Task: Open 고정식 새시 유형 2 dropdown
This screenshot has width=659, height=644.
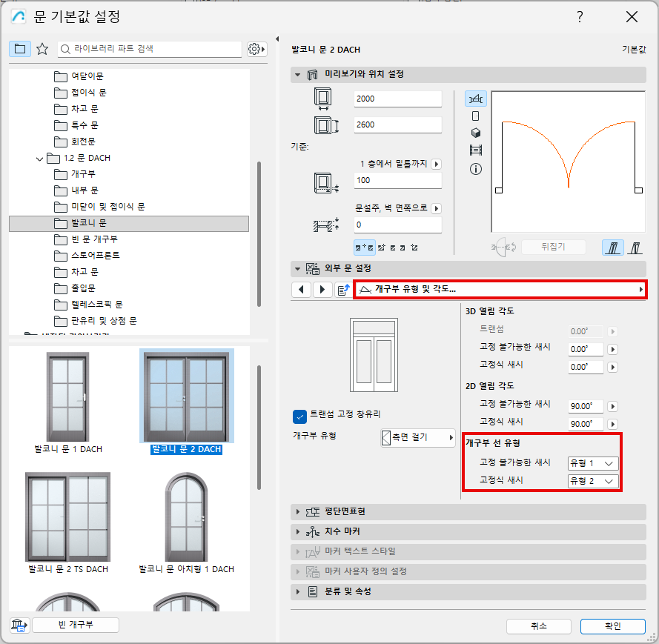Action: tap(593, 481)
